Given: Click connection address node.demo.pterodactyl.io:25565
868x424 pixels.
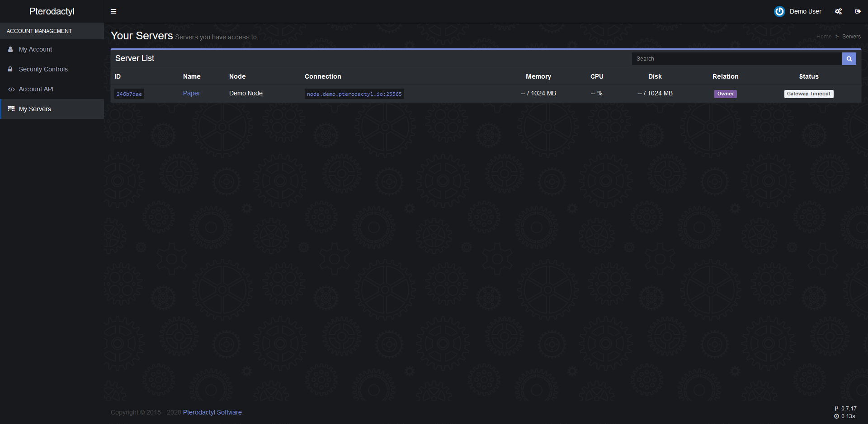Looking at the screenshot, I should point(354,94).
